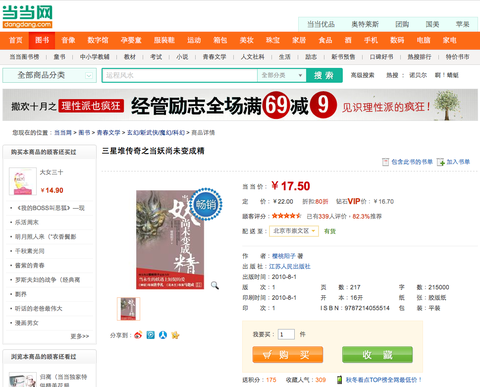Viewport: 480px width, 387px height.
Task: Click the Dangdang logo
Action: 27,17
